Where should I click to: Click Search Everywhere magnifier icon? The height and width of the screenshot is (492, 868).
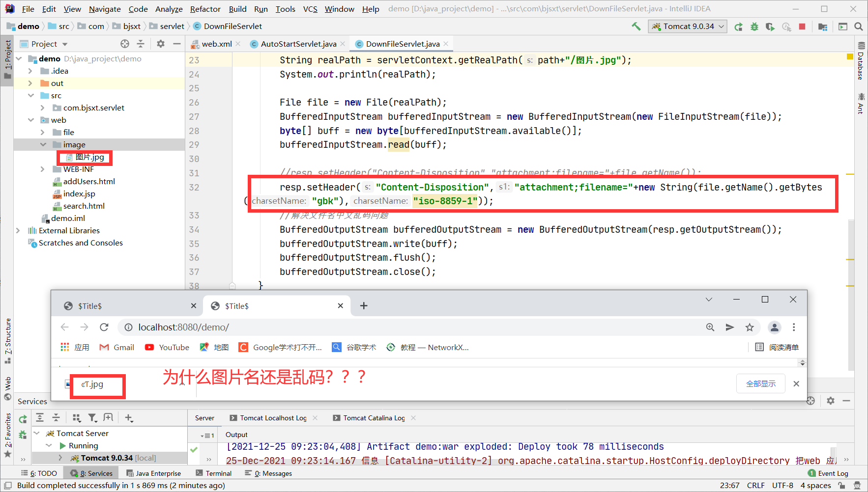coord(859,27)
